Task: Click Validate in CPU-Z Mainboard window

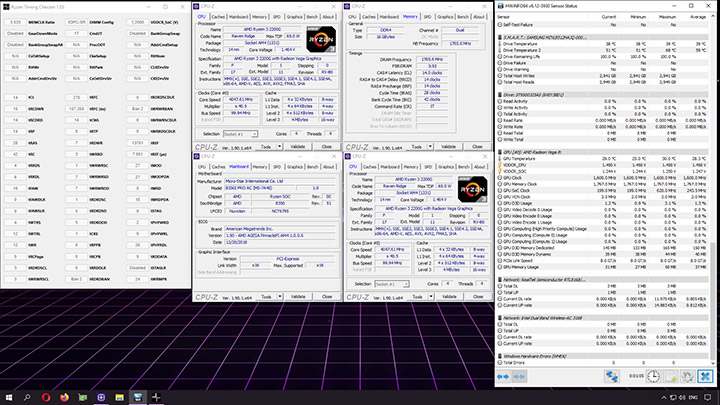Action: click(x=298, y=297)
